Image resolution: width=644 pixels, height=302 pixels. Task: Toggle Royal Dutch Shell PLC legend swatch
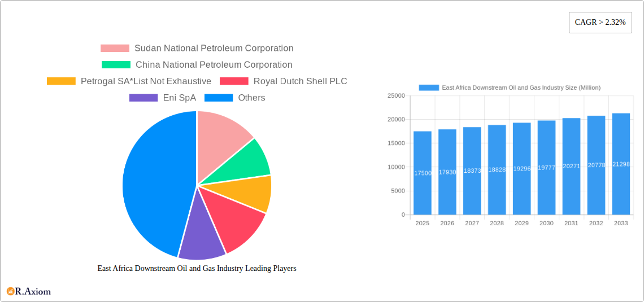click(234, 81)
